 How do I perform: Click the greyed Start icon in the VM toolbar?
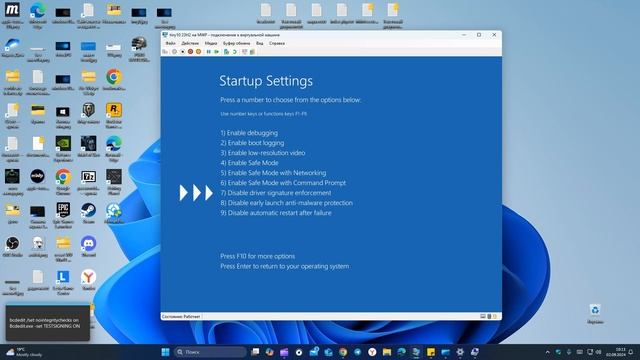174,52
